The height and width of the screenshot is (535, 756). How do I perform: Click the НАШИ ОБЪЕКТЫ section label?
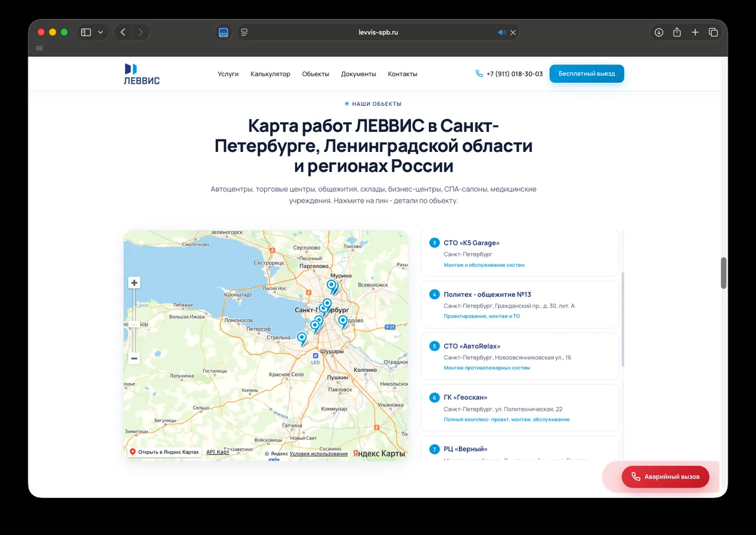pos(376,104)
